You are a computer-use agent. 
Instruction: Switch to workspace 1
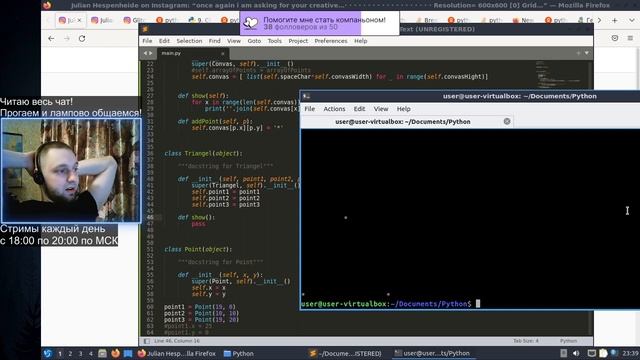(60, 353)
